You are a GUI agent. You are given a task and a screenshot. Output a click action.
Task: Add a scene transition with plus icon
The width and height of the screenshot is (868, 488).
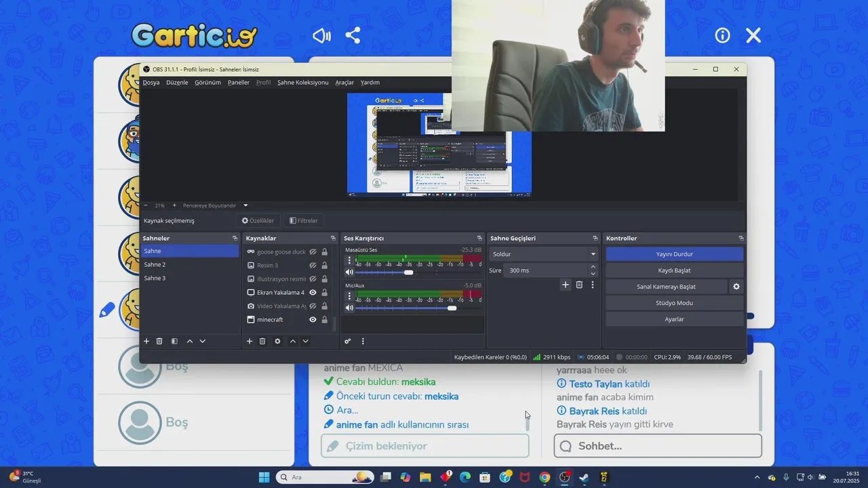point(566,285)
